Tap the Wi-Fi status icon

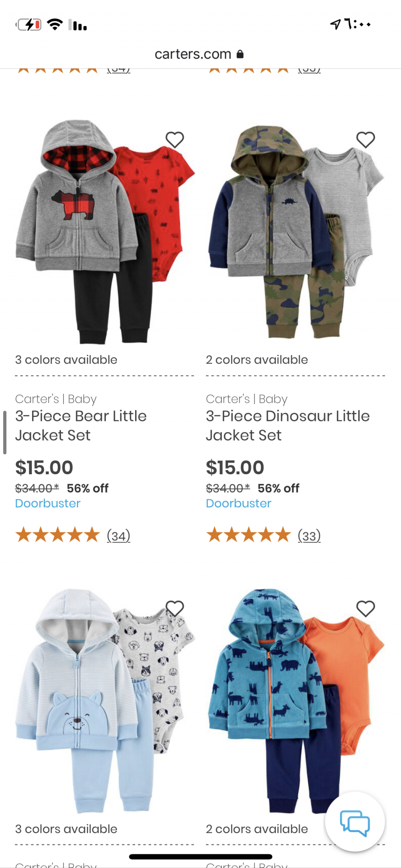pyautogui.click(x=55, y=25)
